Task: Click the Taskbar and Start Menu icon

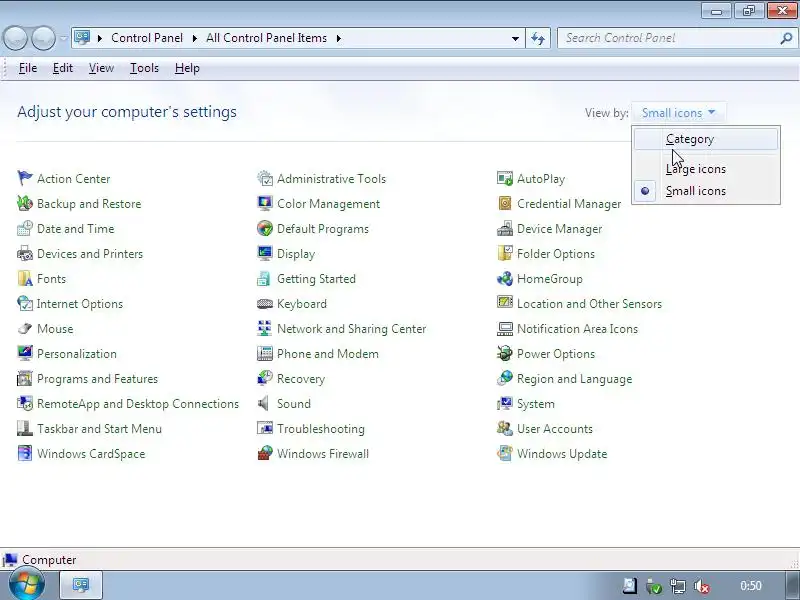Action: click(24, 428)
